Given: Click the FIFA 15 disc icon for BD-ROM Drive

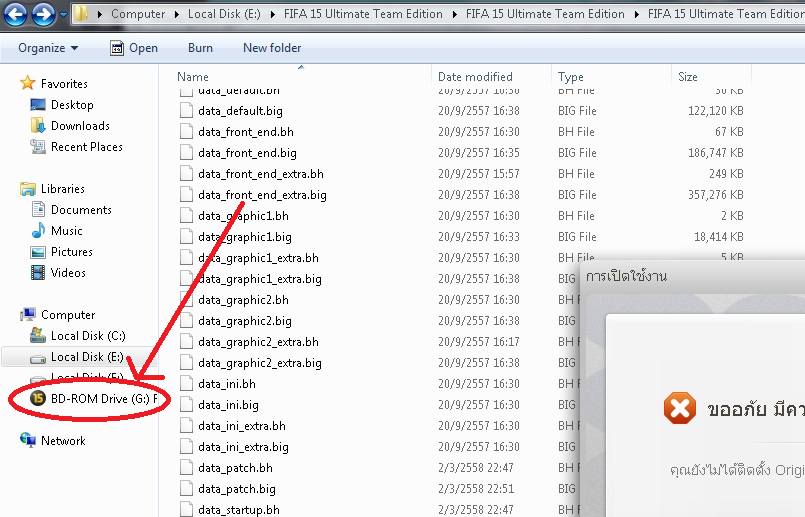Looking at the screenshot, I should coord(38,398).
